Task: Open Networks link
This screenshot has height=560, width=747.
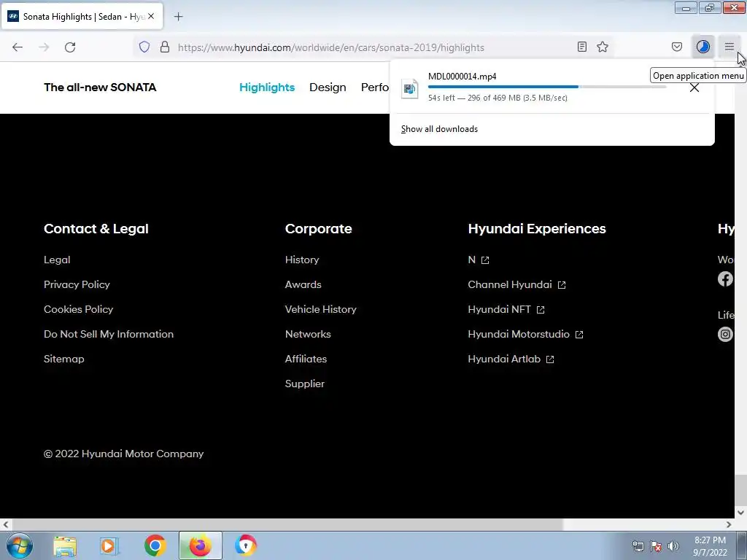Action: [x=308, y=334]
